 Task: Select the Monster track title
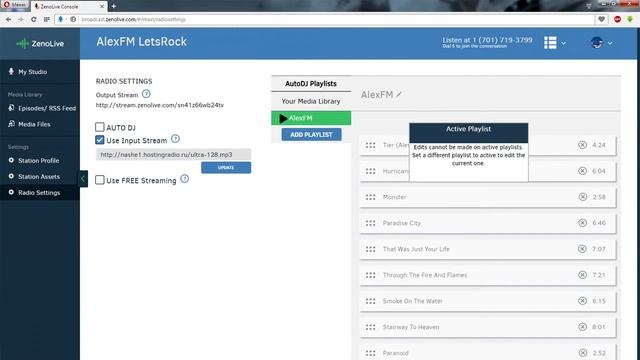tap(394, 197)
